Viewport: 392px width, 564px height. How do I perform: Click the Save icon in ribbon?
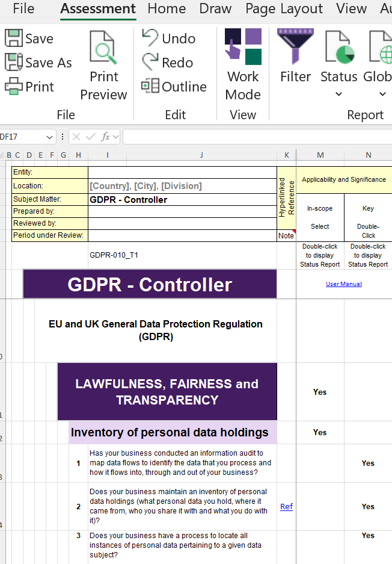coord(14,39)
